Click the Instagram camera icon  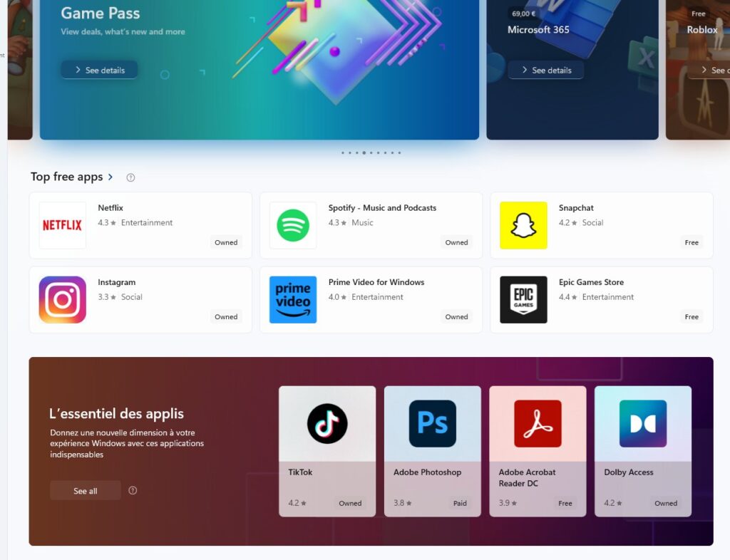pos(61,299)
